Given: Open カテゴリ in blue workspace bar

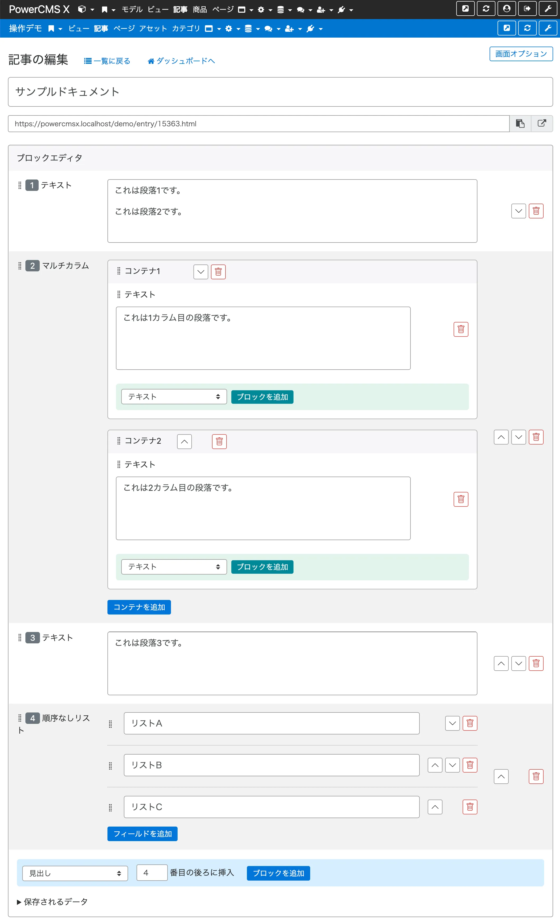Looking at the screenshot, I should (186, 29).
